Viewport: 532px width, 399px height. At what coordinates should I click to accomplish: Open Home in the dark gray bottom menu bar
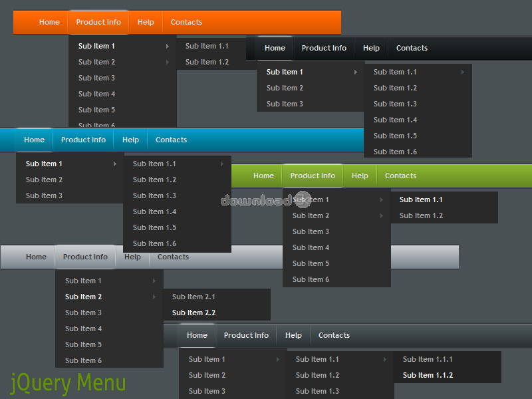197,335
